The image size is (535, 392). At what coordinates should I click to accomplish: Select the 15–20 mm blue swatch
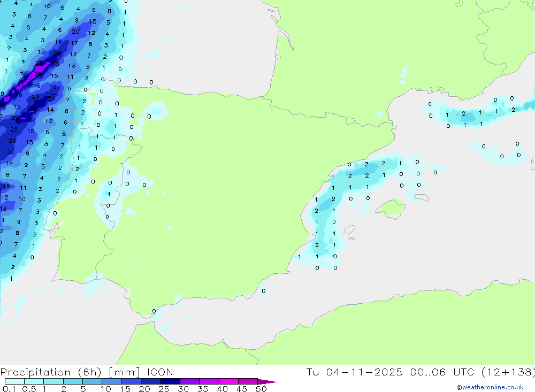132,381
